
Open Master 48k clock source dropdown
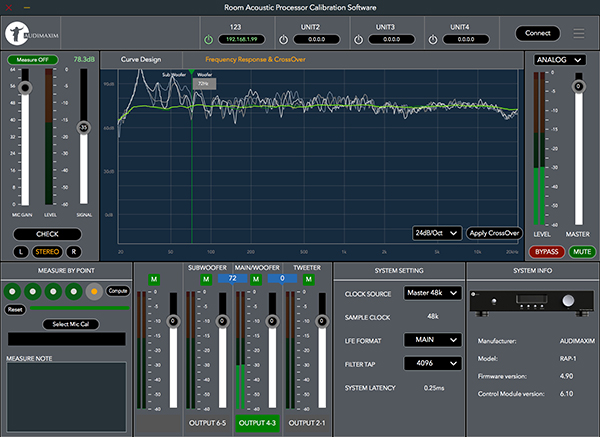click(x=432, y=293)
